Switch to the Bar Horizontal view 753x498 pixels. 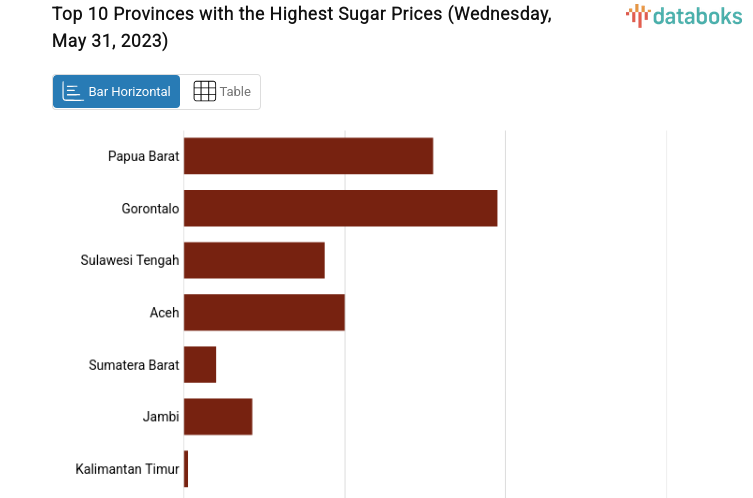click(116, 92)
